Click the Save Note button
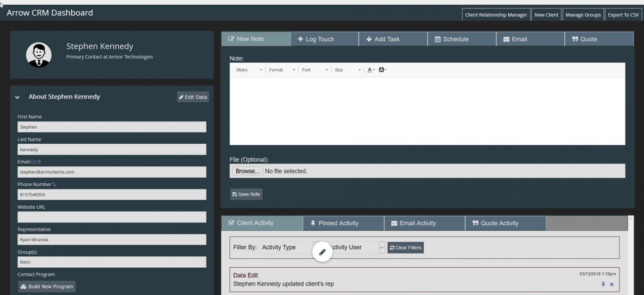Screen dimensions: 644x295 tap(246, 194)
